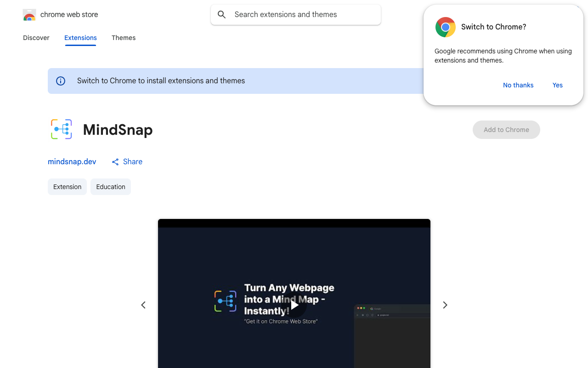Viewport: 588px width, 368px height.
Task: Click the share icon next to Share
Action: 115,162
